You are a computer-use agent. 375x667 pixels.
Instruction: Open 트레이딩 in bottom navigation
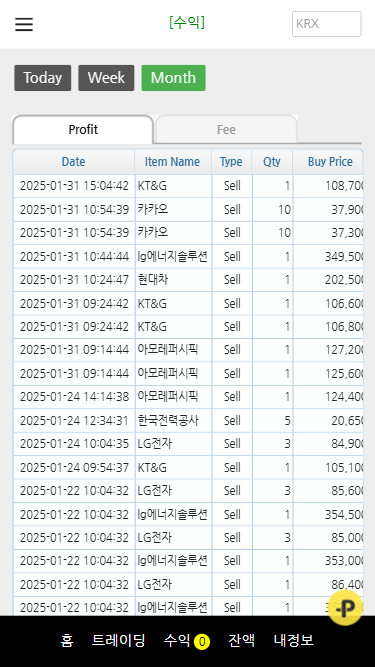click(x=119, y=640)
